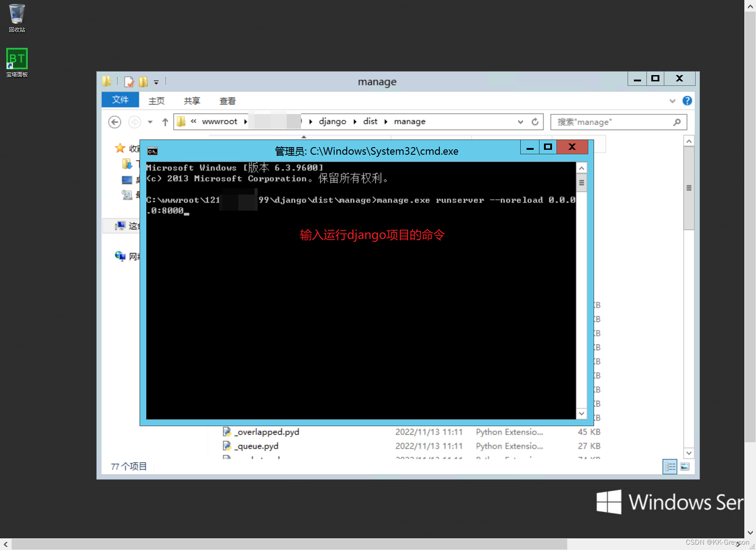The height and width of the screenshot is (550, 756).
Task: Close the cmd.exe window
Action: 572,147
